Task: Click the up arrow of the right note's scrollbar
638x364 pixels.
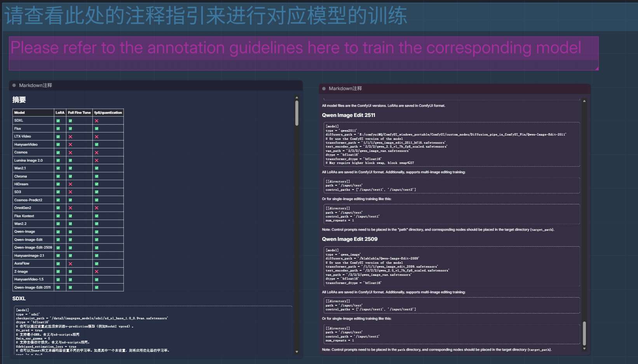Action: pyautogui.click(x=584, y=101)
